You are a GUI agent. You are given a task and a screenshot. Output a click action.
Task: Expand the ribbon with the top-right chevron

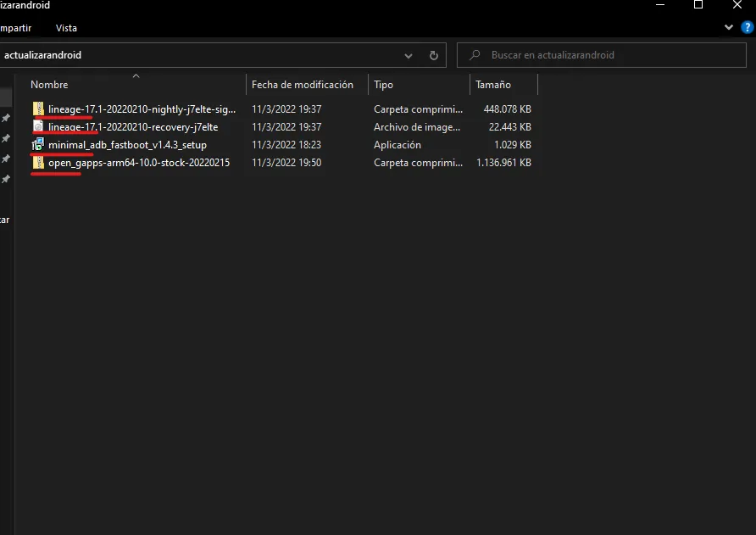click(x=727, y=26)
